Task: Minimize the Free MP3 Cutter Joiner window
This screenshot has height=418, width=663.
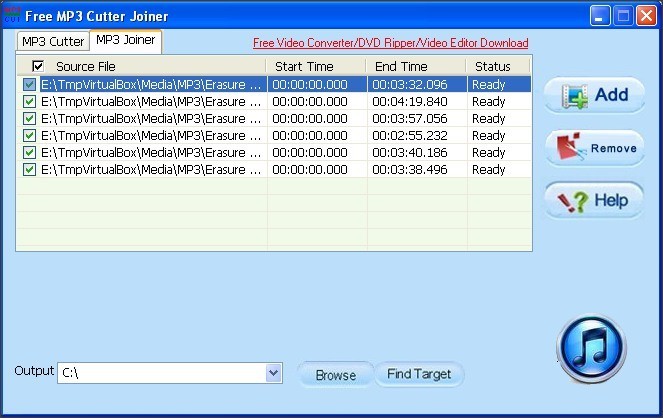Action: coord(600,16)
